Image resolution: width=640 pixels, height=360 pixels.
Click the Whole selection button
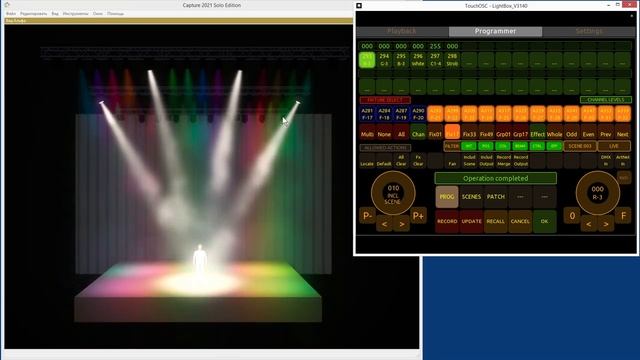click(554, 133)
